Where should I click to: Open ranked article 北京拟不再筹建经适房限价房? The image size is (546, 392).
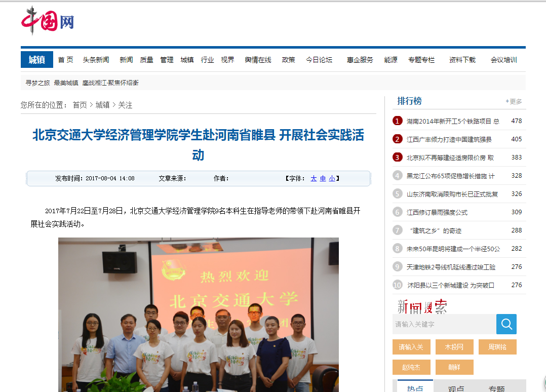(450, 158)
